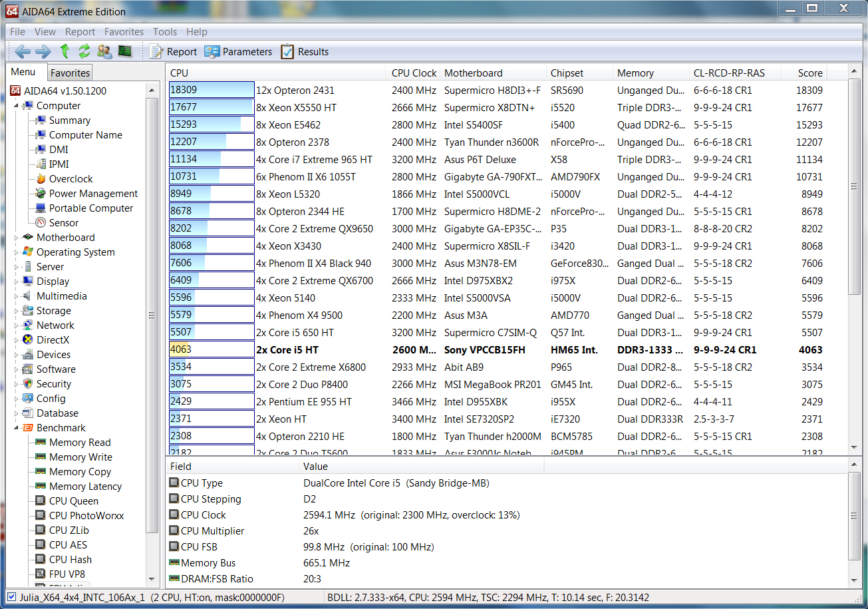Viewport: 868px width, 609px height.
Task: Click the Manage users toolbar icon
Action: coord(104,51)
